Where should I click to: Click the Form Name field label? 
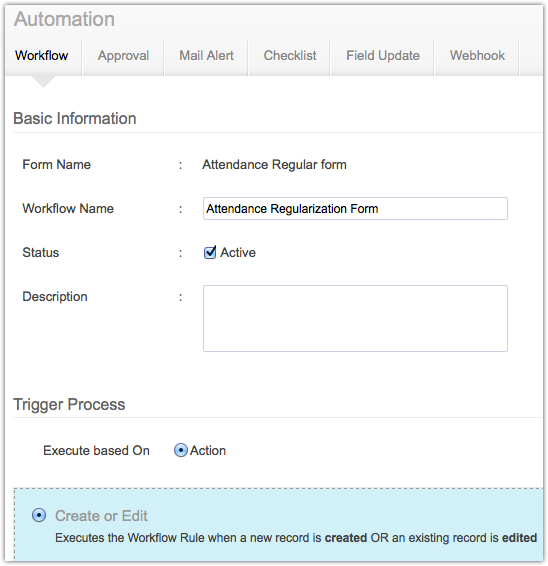click(x=56, y=165)
